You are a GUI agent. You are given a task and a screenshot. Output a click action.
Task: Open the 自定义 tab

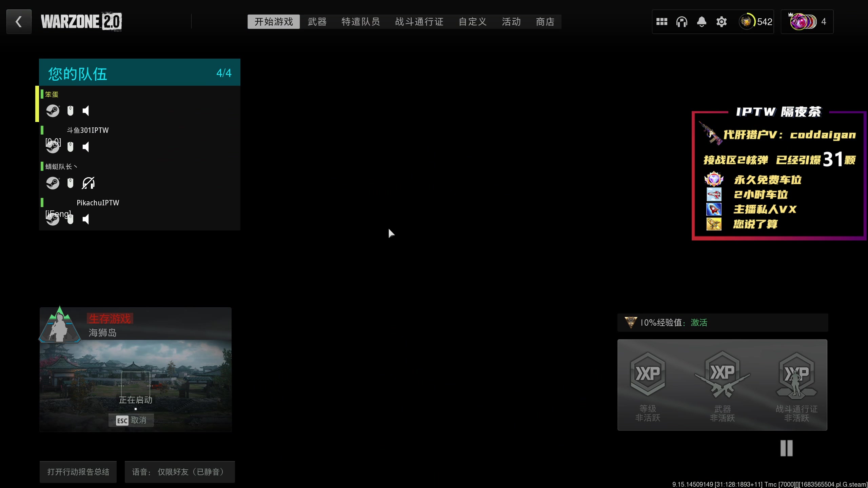pyautogui.click(x=473, y=22)
